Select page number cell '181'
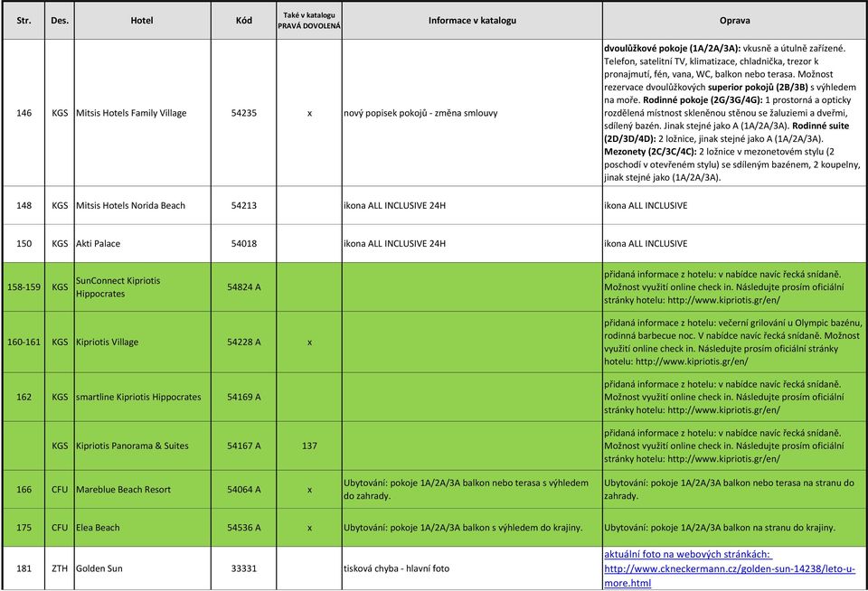This screenshot has width=868, height=591. [24, 568]
